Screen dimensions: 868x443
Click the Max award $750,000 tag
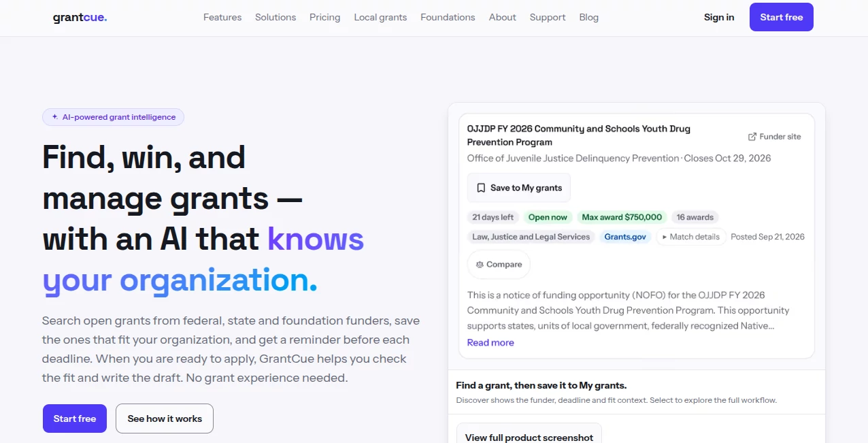point(622,217)
